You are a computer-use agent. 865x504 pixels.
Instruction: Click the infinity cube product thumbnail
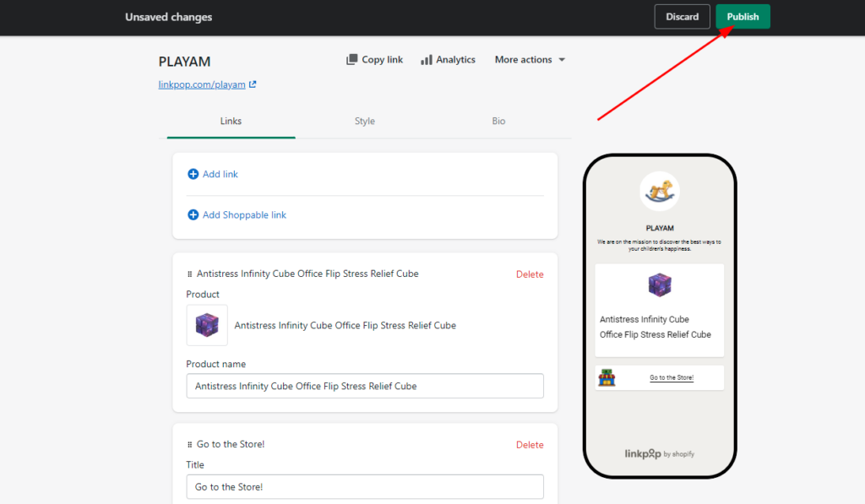207,325
